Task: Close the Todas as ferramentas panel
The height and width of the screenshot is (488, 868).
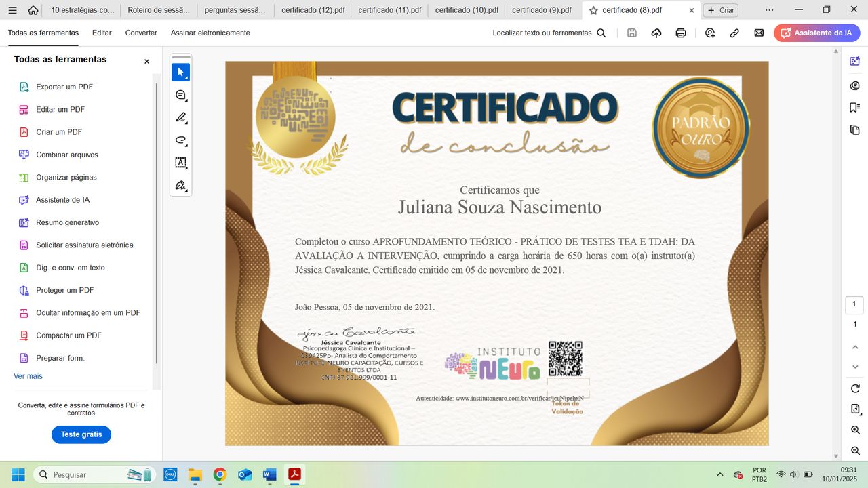Action: 146,61
